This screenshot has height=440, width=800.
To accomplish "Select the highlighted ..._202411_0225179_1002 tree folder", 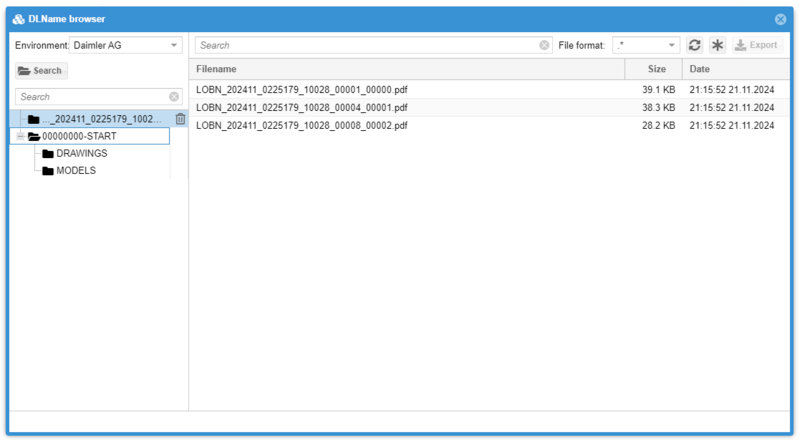I will [105, 119].
